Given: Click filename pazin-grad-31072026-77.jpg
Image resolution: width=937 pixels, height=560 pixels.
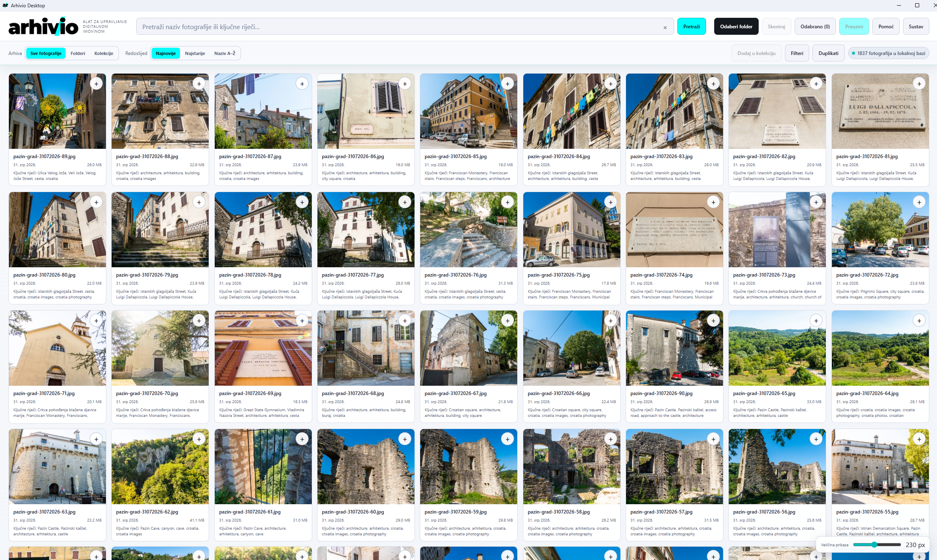Looking at the screenshot, I should point(353,275).
